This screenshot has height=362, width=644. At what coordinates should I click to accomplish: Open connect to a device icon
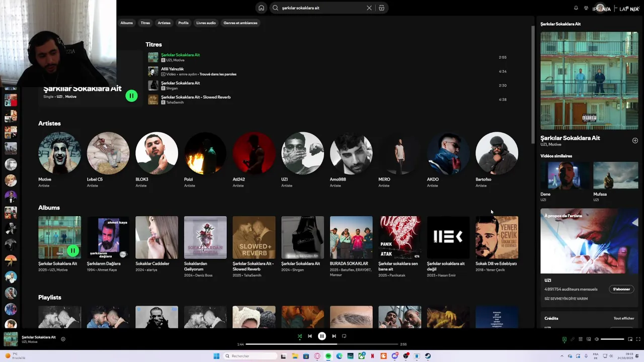pos(589,339)
